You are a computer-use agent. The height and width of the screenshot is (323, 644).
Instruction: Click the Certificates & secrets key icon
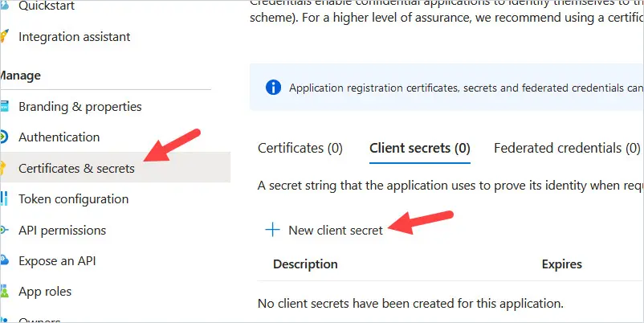3,168
